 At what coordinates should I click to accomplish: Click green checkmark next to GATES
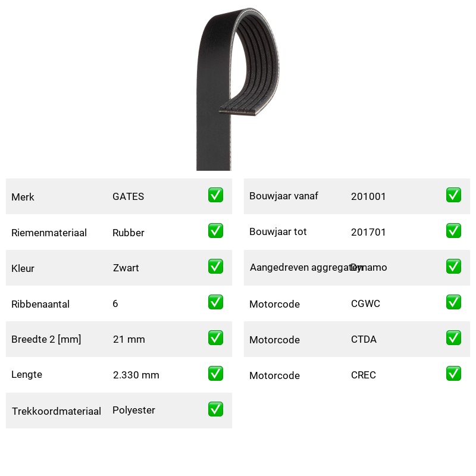click(215, 195)
